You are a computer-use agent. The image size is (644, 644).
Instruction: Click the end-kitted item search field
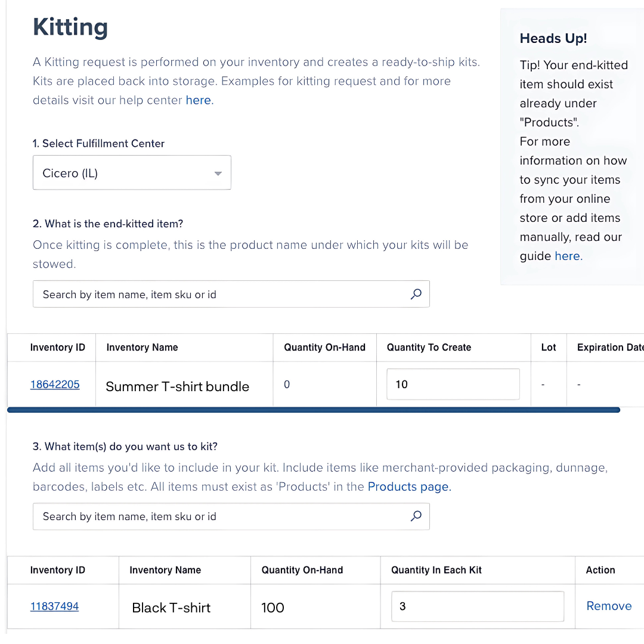(221, 295)
